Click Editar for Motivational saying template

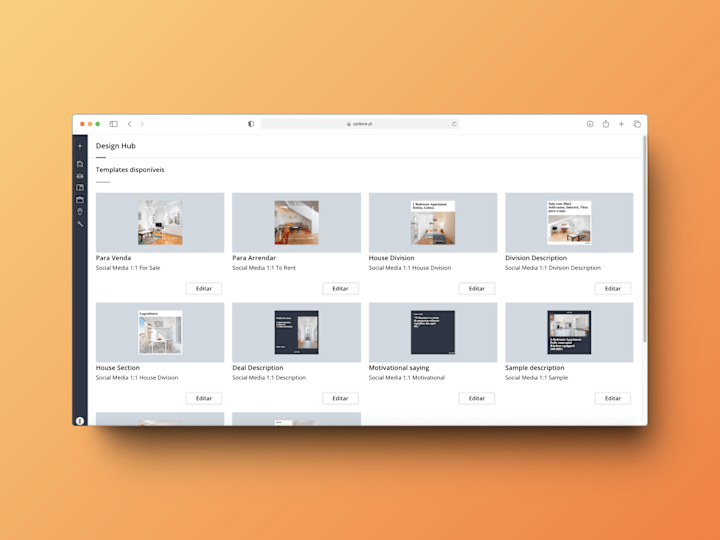pyautogui.click(x=477, y=398)
